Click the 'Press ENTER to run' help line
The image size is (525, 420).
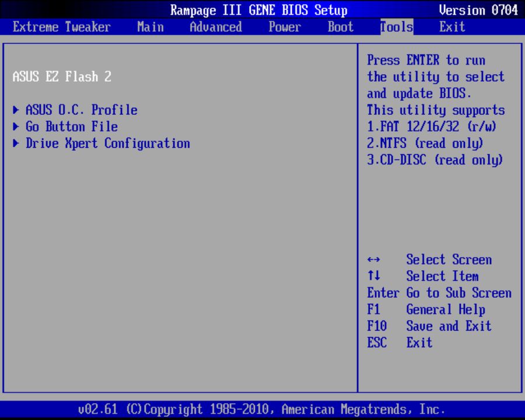(426, 60)
